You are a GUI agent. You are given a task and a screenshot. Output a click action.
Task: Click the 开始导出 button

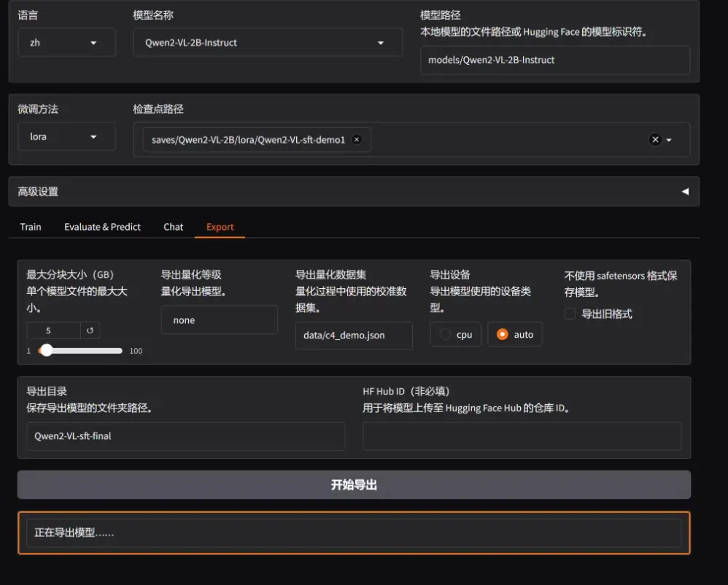[x=354, y=485]
